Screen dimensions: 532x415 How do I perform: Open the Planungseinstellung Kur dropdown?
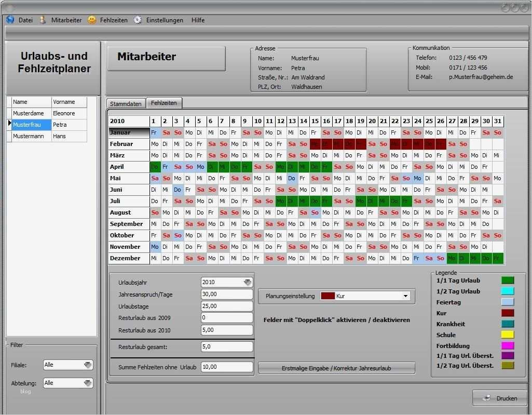[x=405, y=296]
